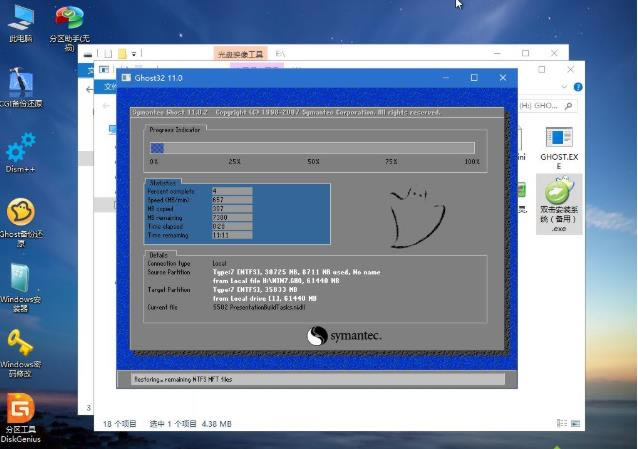Click the Time remaining value 11:11
Image resolution: width=638 pixels, height=449 pixels.
click(x=232, y=235)
